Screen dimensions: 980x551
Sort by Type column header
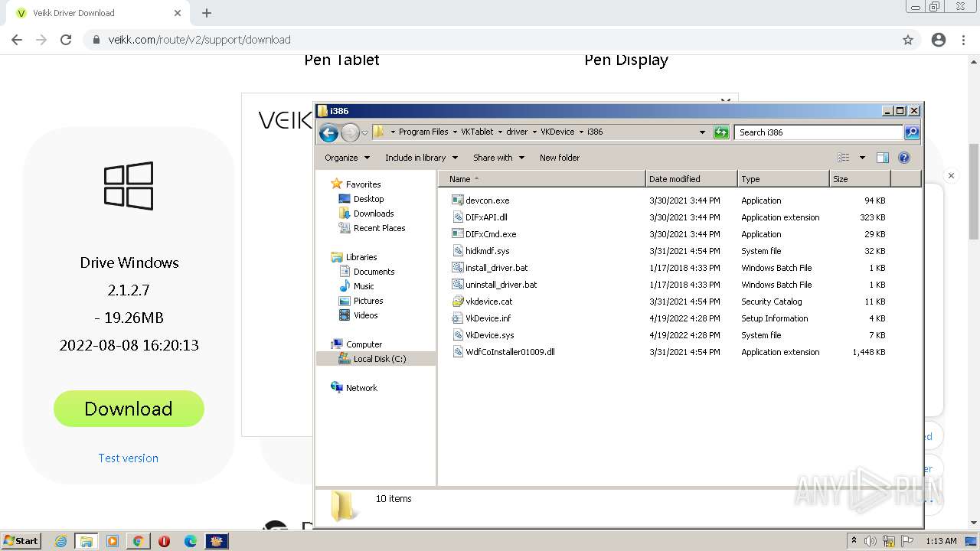(x=783, y=179)
